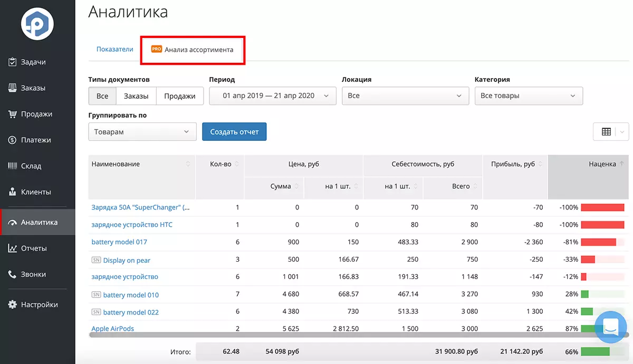This screenshot has height=364, width=633.
Task: Sort by Сумма column sort arrows
Action: 296,186
